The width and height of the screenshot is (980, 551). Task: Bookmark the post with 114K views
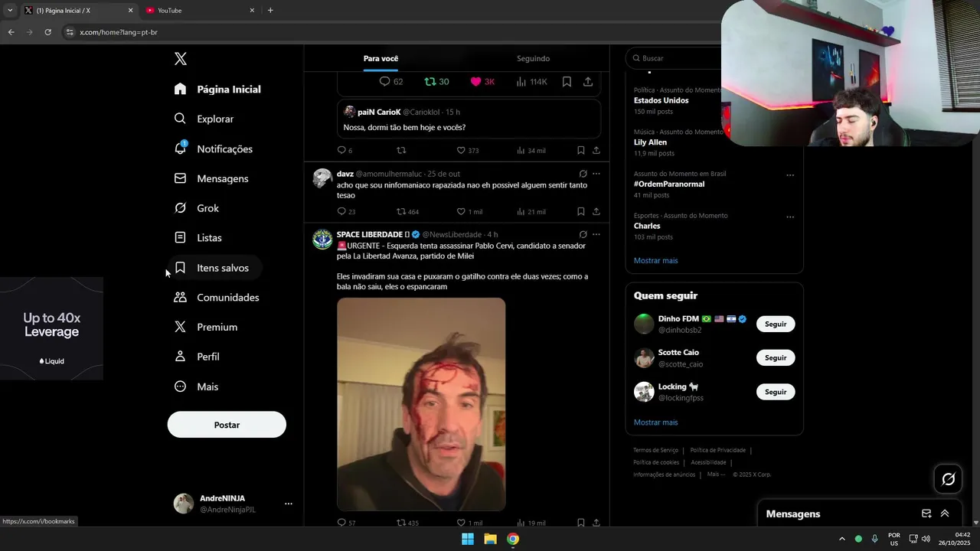click(x=567, y=81)
